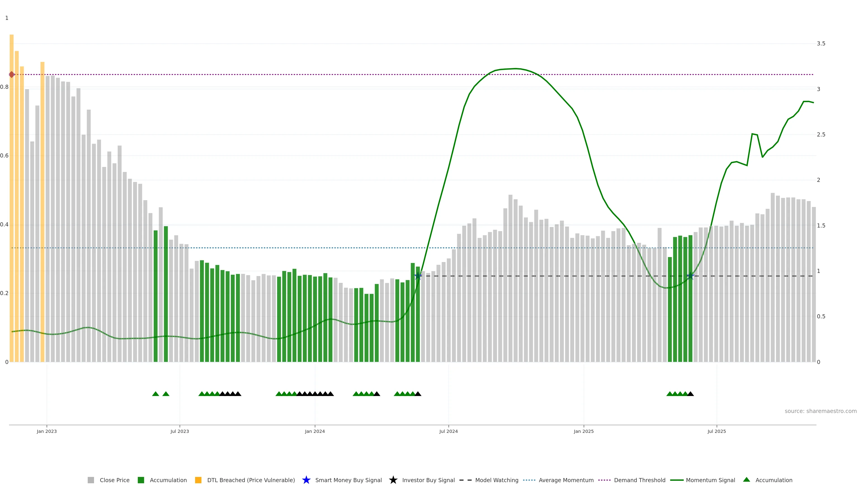Toggle the Demand Threshold legend label
The height and width of the screenshot is (488, 868).
click(x=639, y=480)
